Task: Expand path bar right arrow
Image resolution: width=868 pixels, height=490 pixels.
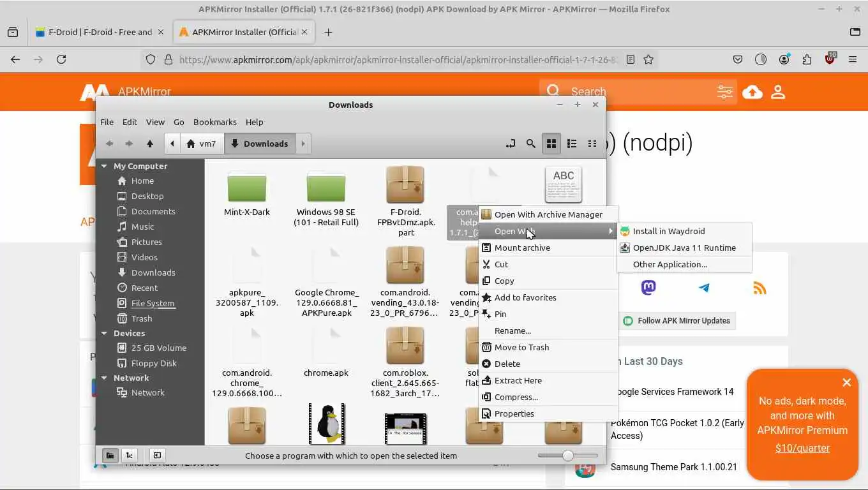Action: [303, 144]
